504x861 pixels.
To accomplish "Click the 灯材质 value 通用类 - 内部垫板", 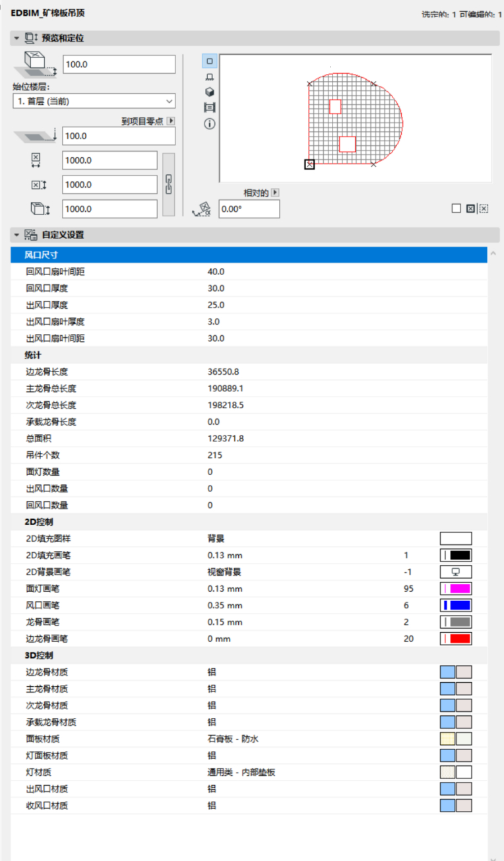I will coord(241,772).
